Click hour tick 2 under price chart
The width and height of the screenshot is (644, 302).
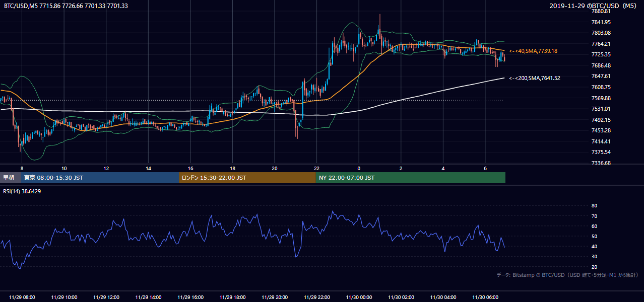click(401, 168)
